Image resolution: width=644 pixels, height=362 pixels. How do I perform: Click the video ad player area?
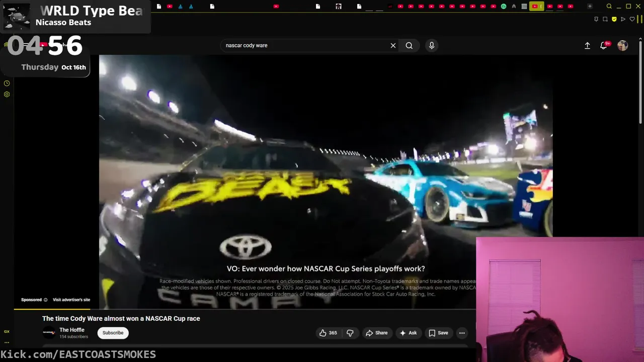(326, 181)
